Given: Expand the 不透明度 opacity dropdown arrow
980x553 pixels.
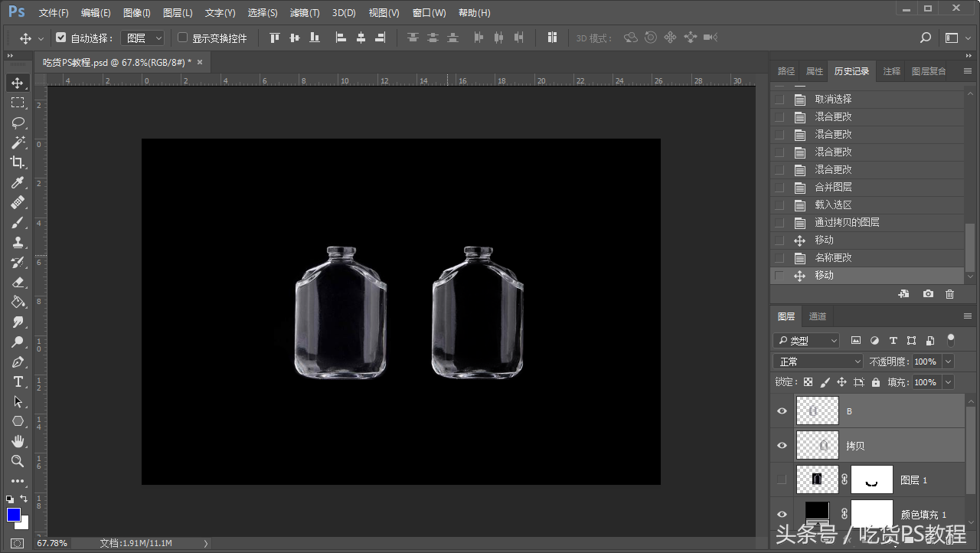Looking at the screenshot, I should pyautogui.click(x=949, y=362).
